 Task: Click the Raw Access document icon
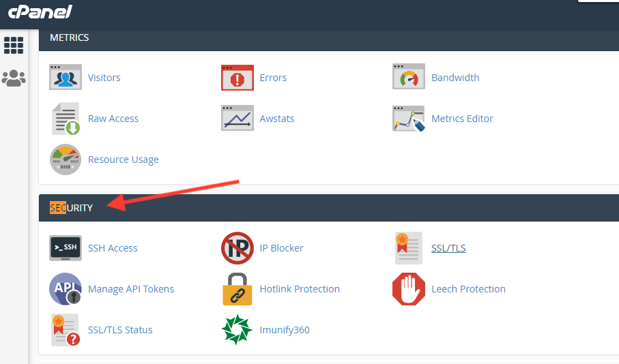(x=66, y=119)
